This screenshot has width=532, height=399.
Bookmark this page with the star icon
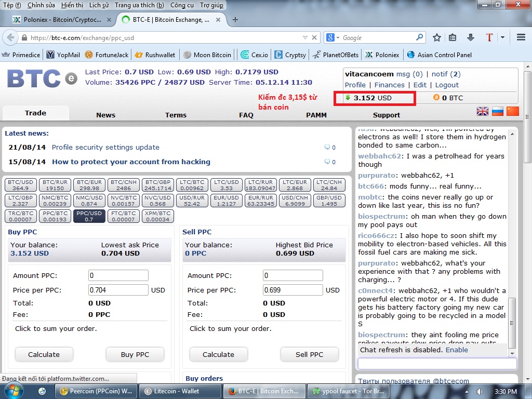click(x=436, y=37)
